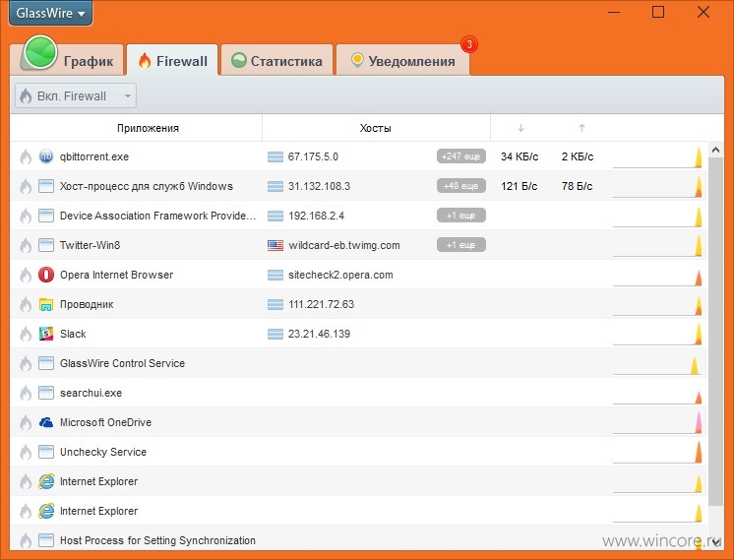Click the 78 Б/с upload value
This screenshot has width=734, height=560.
point(577,186)
